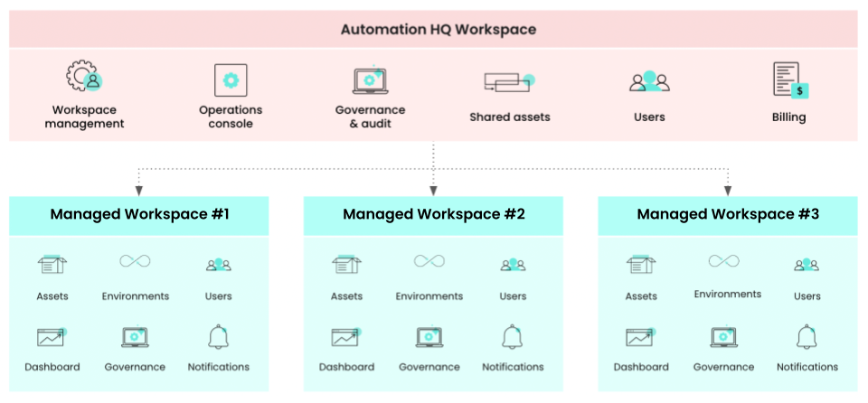Open Dashboard icon in Managed Workspace #3

pyautogui.click(x=641, y=337)
